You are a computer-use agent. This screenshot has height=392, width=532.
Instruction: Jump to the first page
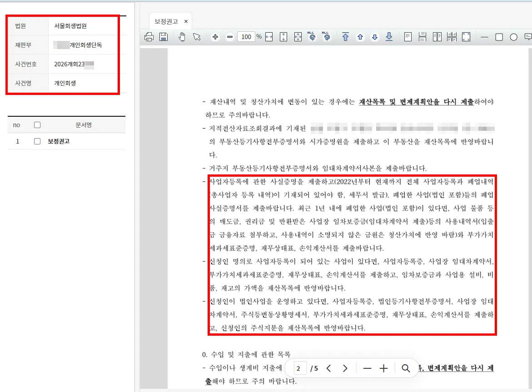point(345,37)
